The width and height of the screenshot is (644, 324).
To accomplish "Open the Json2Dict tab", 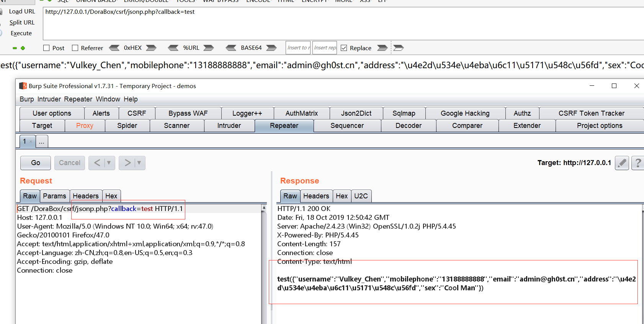I will click(x=356, y=113).
